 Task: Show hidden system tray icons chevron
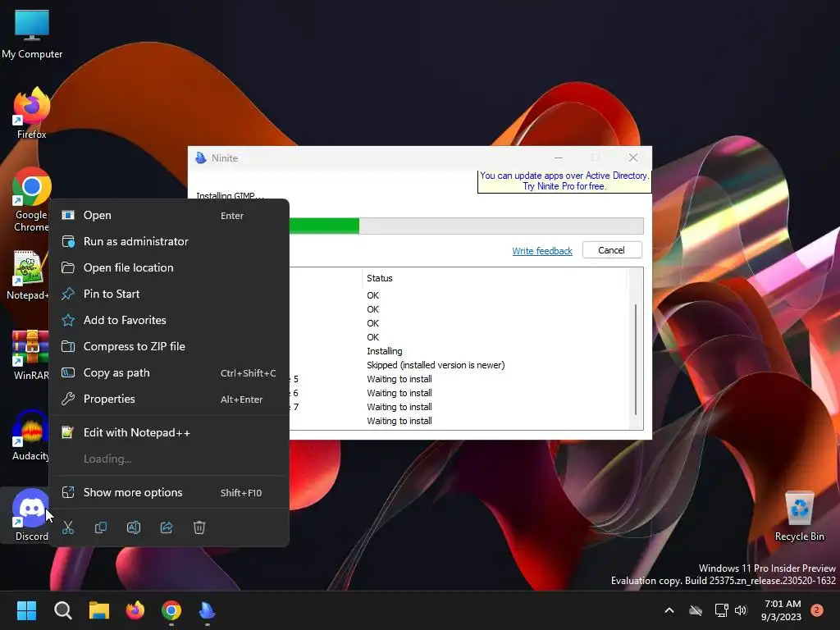click(x=669, y=610)
